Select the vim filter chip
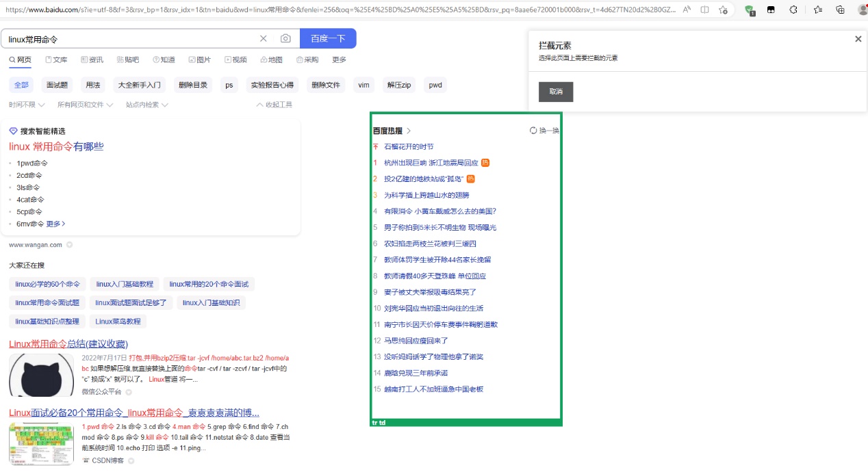 pyautogui.click(x=364, y=86)
